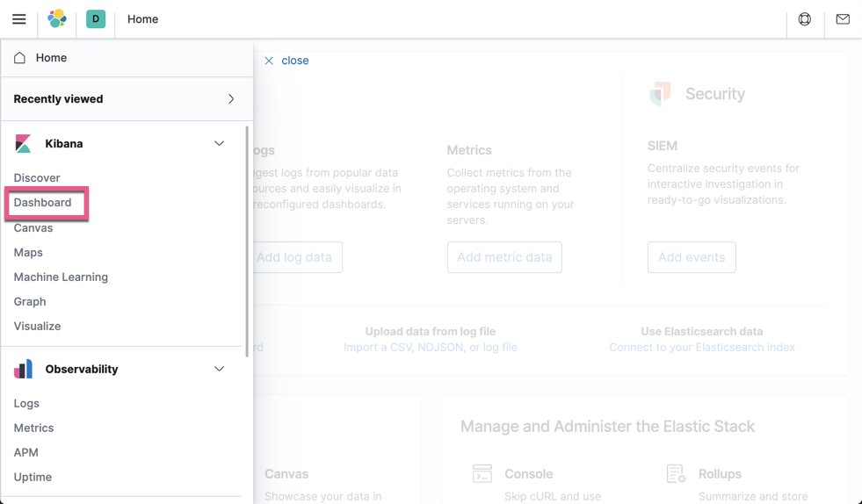Click the SIEM title
The image size is (862, 504).
tap(663, 146)
